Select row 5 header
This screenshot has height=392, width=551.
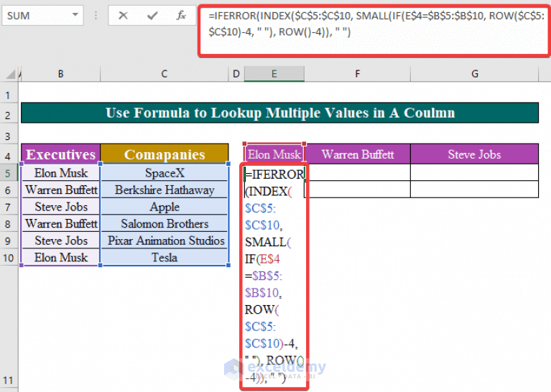(9, 173)
